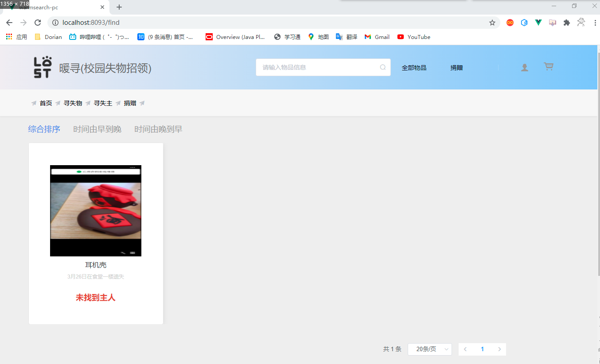The width and height of the screenshot is (600, 364).
Task: Open the Gmail bookmark
Action: 377,37
